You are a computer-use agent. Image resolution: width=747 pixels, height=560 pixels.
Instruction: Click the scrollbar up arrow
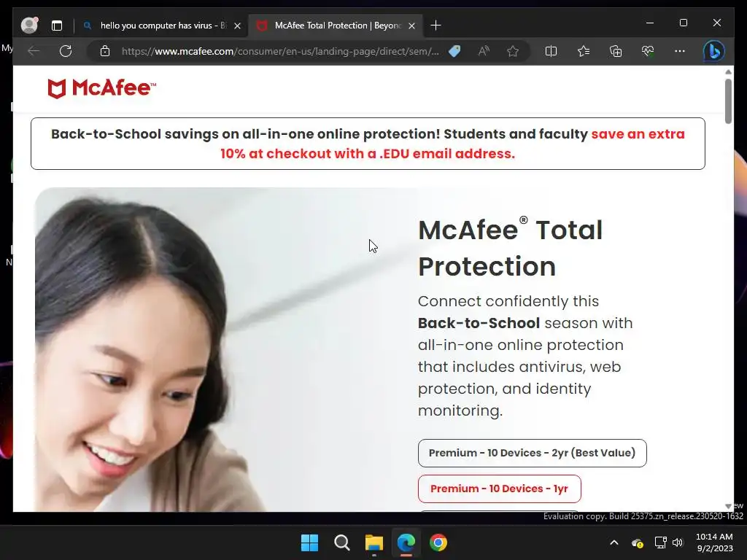tap(728, 72)
